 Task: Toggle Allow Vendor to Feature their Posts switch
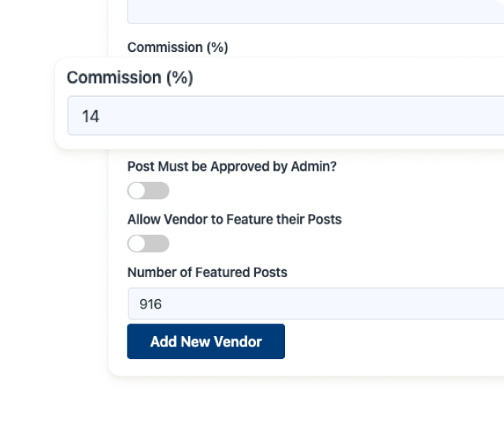148,243
